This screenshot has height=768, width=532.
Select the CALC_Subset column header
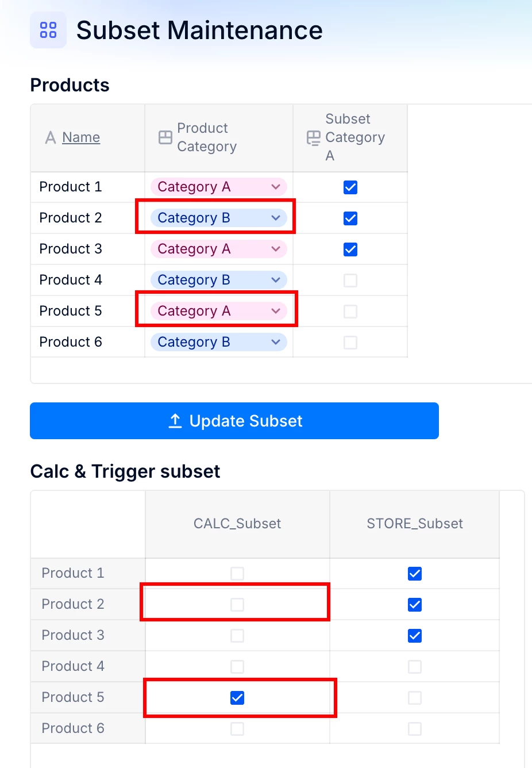point(237,524)
